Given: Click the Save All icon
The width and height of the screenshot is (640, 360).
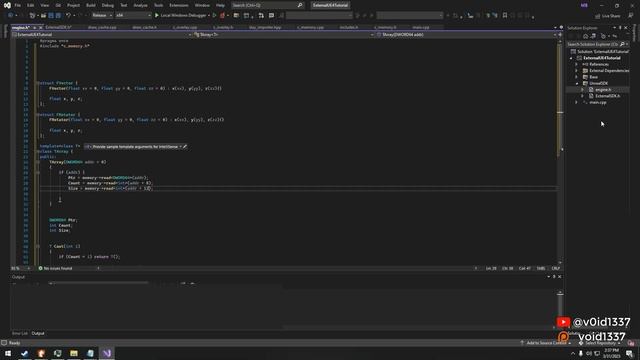Looking at the screenshot, I should (x=58, y=16).
